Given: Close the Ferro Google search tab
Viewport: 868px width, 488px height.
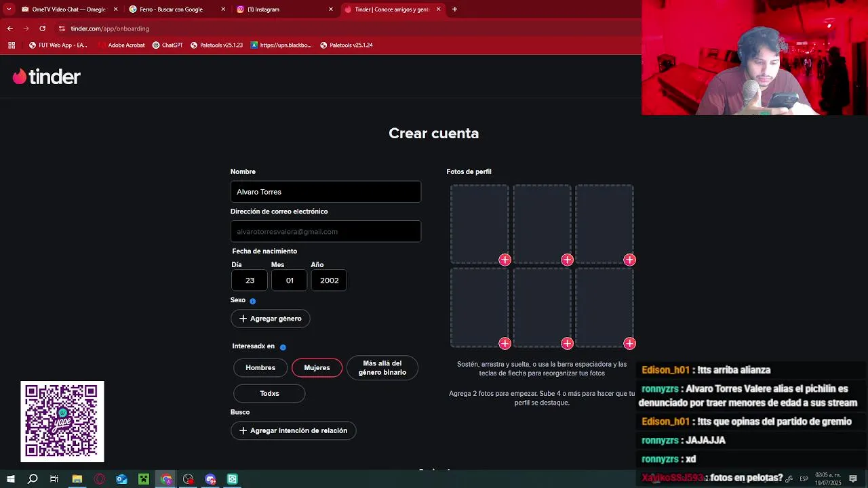Looking at the screenshot, I should (223, 9).
